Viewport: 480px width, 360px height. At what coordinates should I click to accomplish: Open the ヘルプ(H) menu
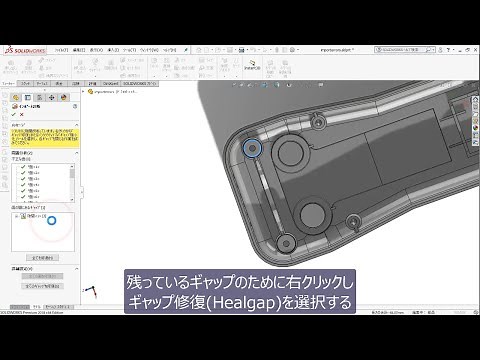169,50
